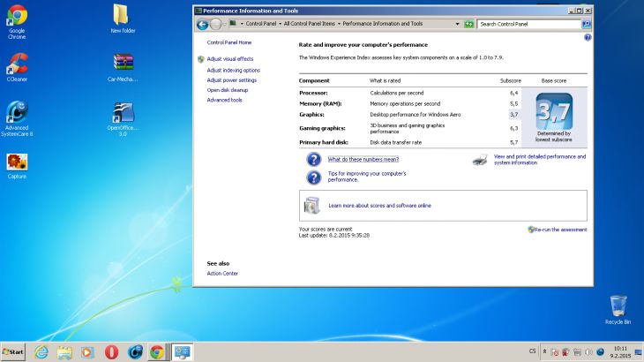Launch Opera from the taskbar
This screenshot has width=644, height=362.
coord(111,352)
